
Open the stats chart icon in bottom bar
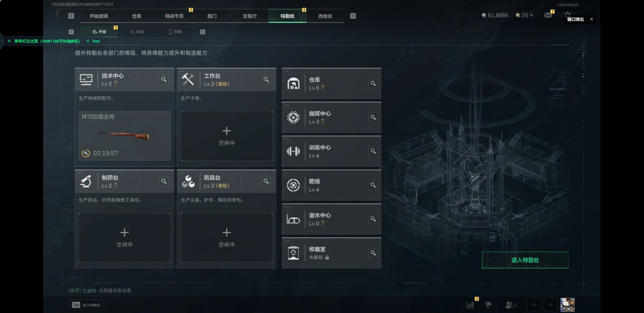470,304
